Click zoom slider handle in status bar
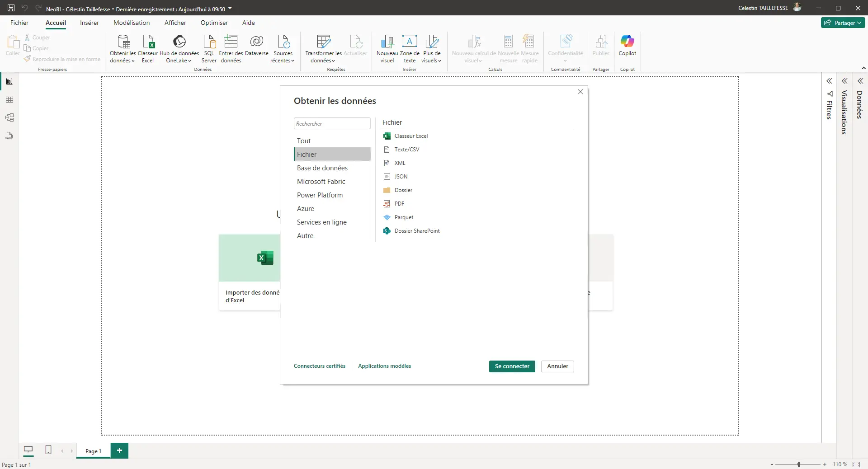The width and height of the screenshot is (868, 469). pyautogui.click(x=799, y=464)
